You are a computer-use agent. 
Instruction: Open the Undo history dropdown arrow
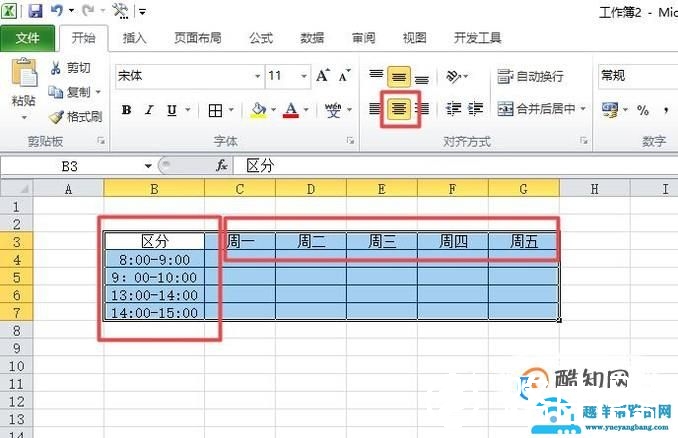click(x=71, y=10)
